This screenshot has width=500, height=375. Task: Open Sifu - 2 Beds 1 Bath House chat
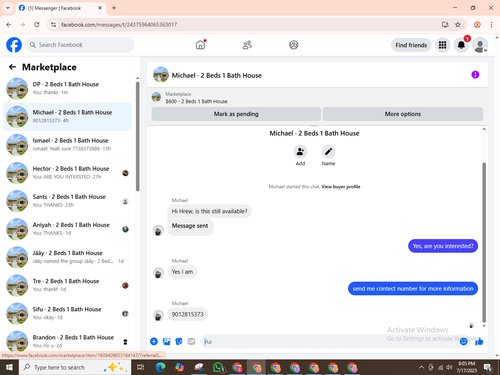(67, 313)
